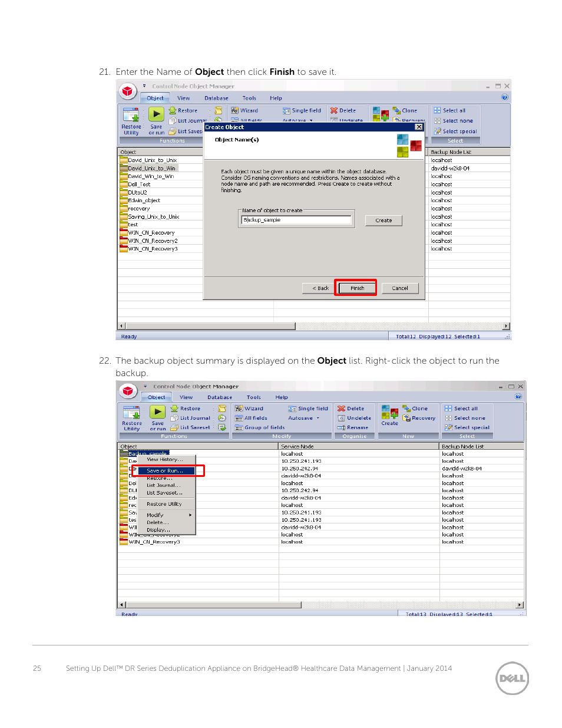This screenshot has width=562, height=728.
Task: Expand the Modify submenu arrow in context menu
Action: [x=190, y=515]
